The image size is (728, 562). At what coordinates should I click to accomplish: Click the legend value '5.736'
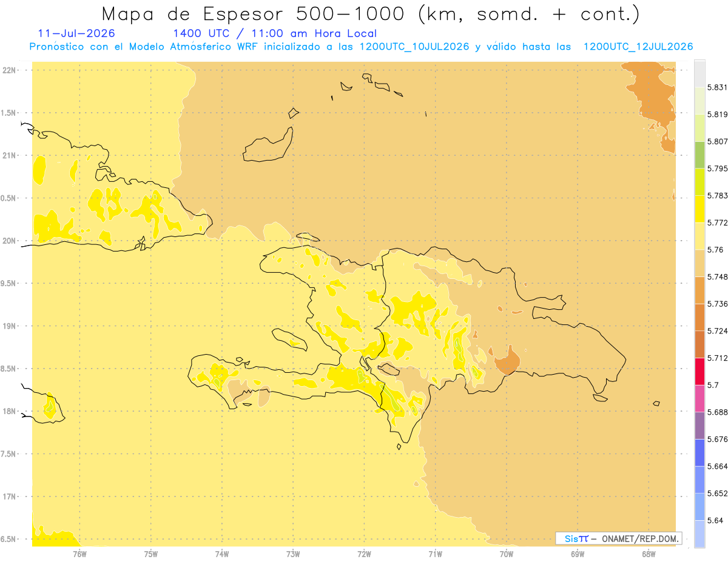coord(717,304)
